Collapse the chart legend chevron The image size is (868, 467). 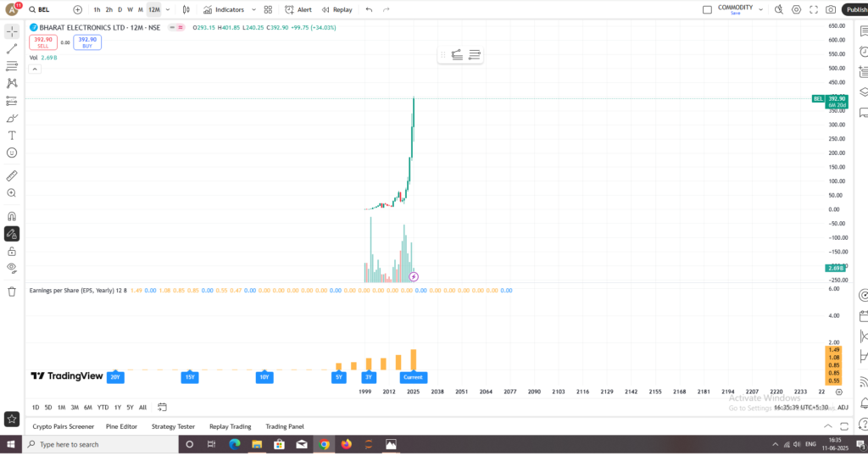[x=34, y=69]
